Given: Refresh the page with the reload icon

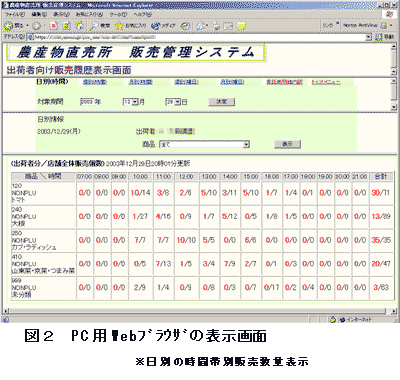Looking at the screenshot, I should 67,26.
